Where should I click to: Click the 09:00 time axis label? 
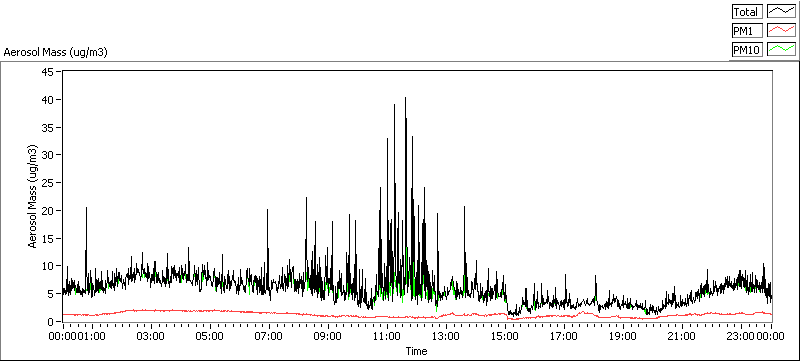click(329, 337)
